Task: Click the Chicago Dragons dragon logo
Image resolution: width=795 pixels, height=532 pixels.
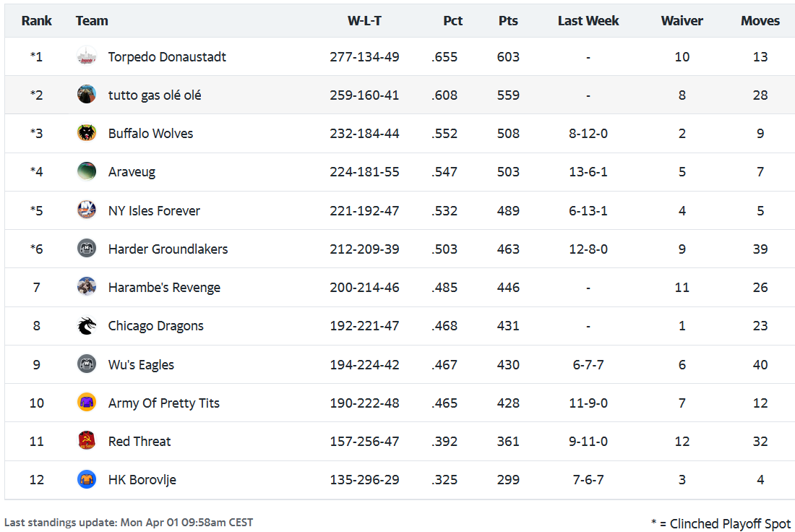Action: tap(87, 326)
